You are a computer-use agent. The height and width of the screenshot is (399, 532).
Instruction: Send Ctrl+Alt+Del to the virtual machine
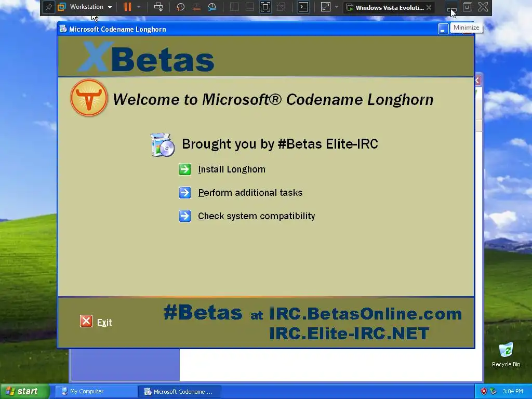[158, 7]
